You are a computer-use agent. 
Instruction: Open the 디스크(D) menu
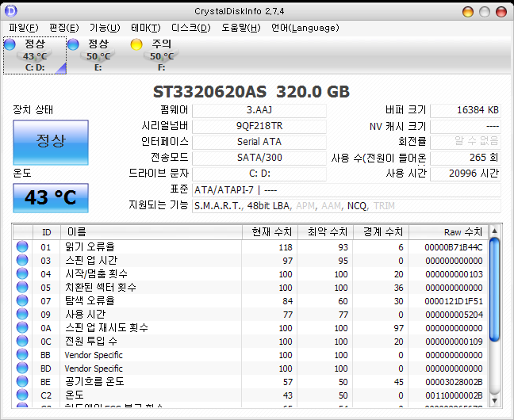191,28
